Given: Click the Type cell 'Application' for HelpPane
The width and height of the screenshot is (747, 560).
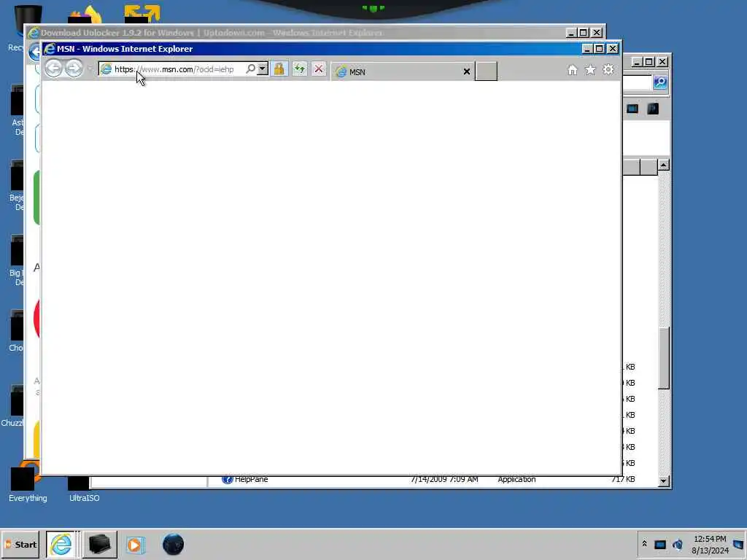Looking at the screenshot, I should coord(516,480).
